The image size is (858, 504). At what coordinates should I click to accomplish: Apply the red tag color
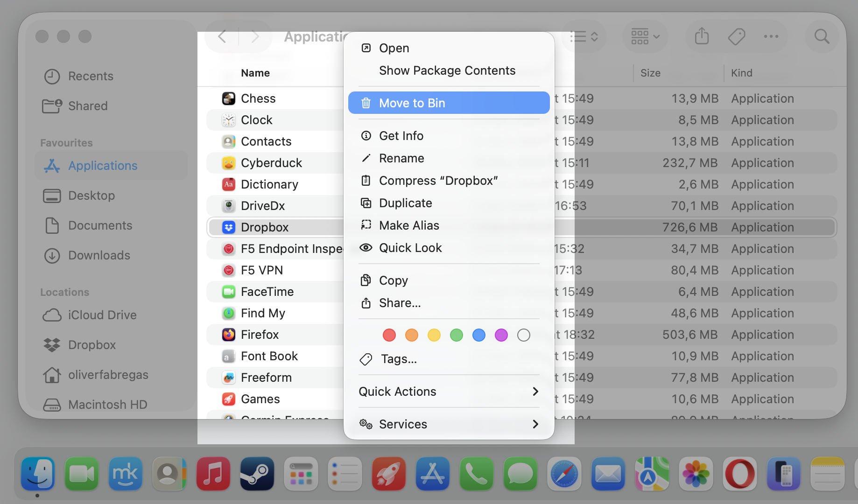click(x=389, y=335)
